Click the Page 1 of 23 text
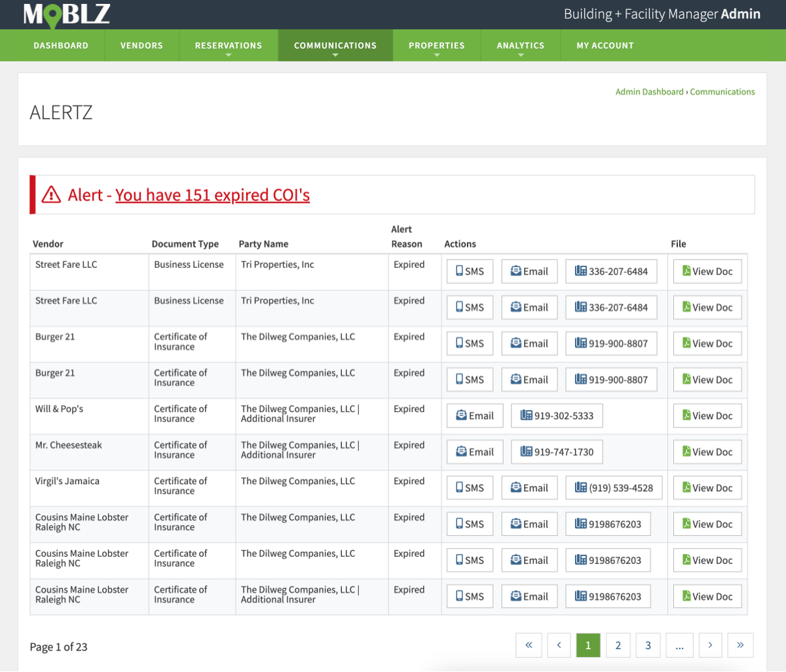 tap(58, 646)
